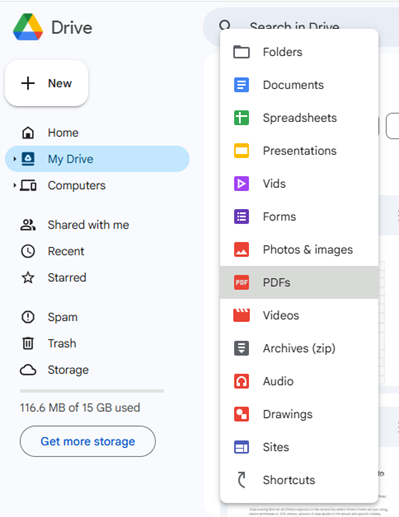
Task: Open Computers in the sidebar
Action: pos(97,185)
